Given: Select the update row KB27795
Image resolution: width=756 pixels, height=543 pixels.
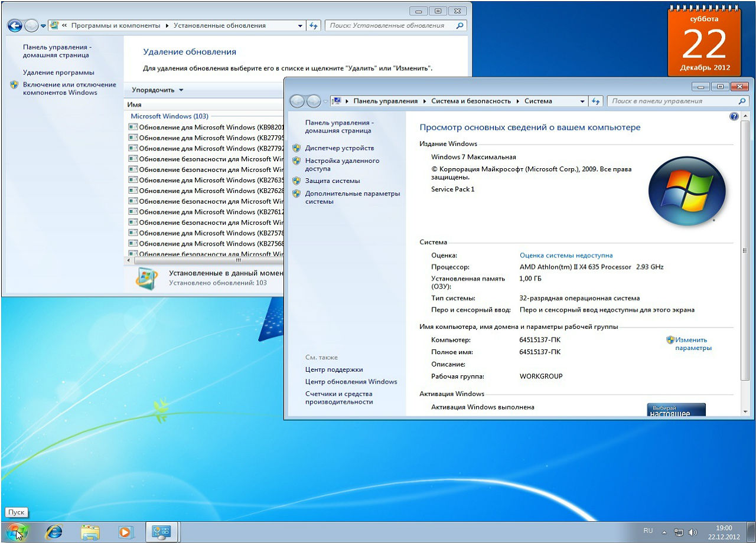Looking at the screenshot, I should tap(206, 138).
